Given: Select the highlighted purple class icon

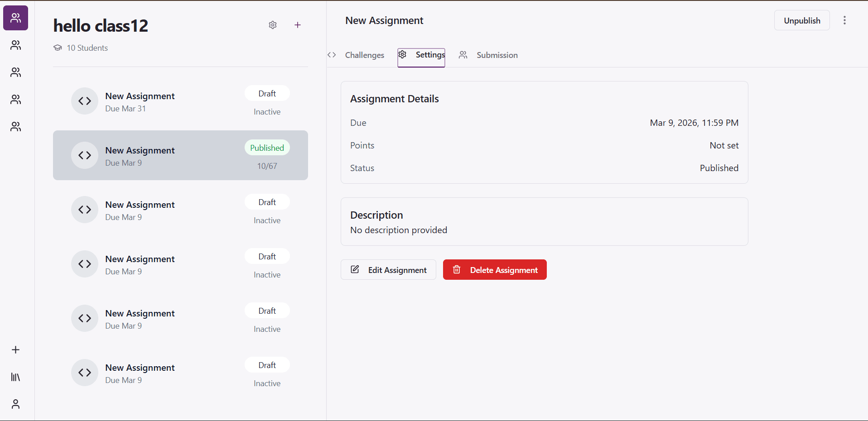Looking at the screenshot, I should point(15,18).
